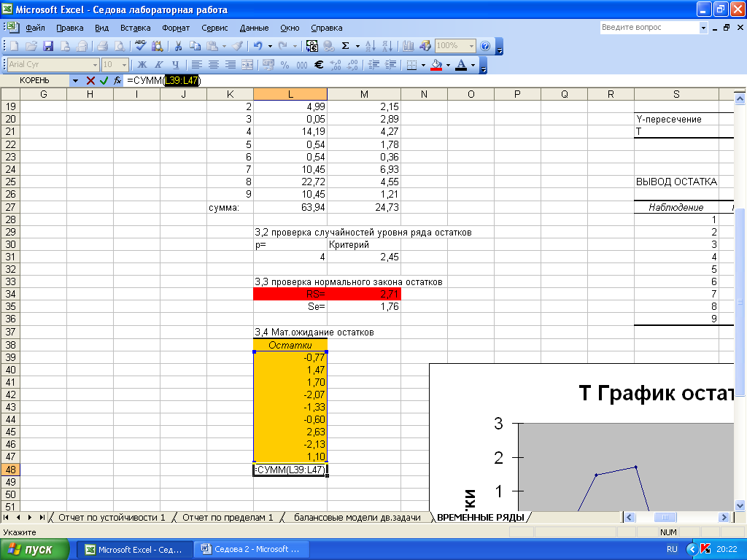The height and width of the screenshot is (560, 747).
Task: Open Microsoft Word Седова 2 taskbar button
Action: [x=252, y=550]
